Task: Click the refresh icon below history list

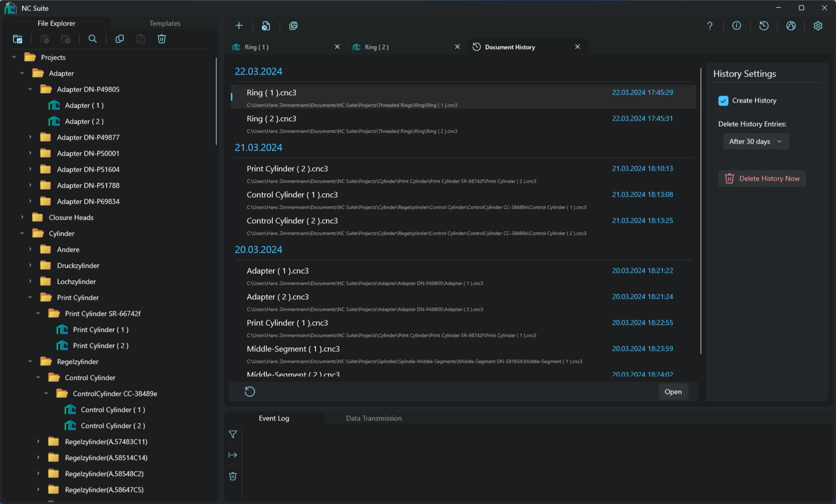Action: point(250,392)
